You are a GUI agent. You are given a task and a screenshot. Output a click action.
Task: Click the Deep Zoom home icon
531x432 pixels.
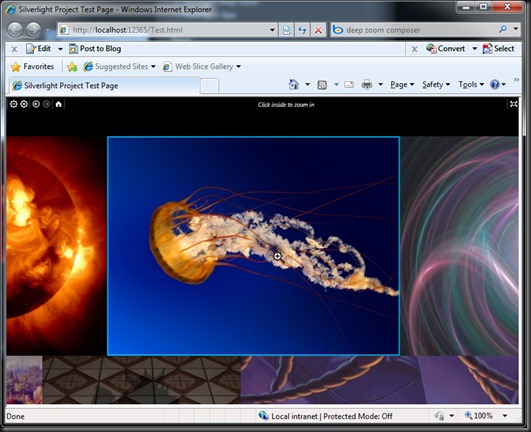pyautogui.click(x=59, y=104)
